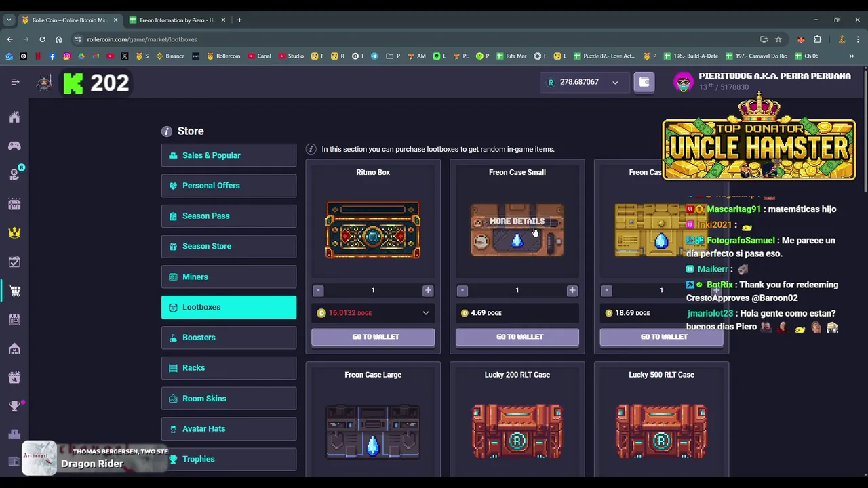Screen dimensions: 868x488
Task: Open the Home icon in left sidebar
Action: [x=14, y=117]
